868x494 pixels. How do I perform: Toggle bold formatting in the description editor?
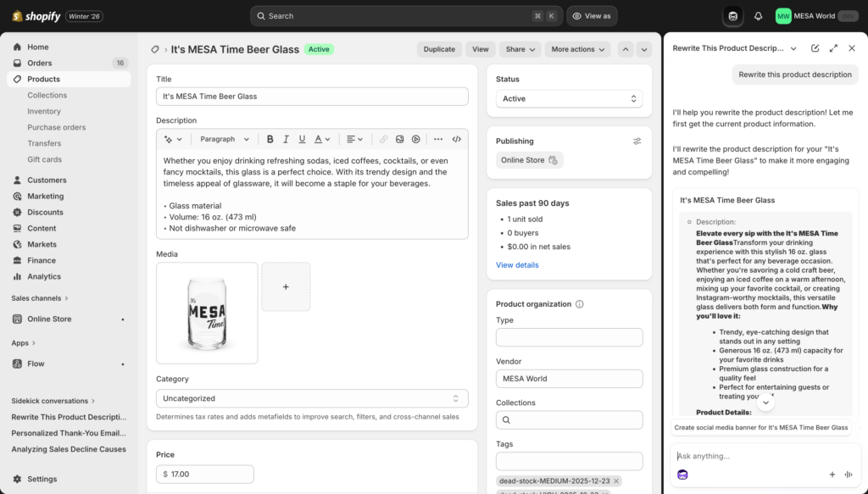pyautogui.click(x=270, y=139)
